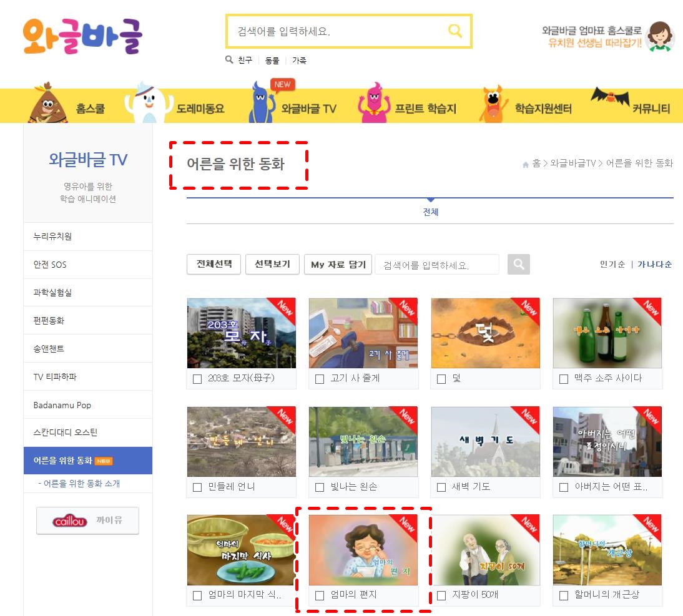Open the 덫 video thumbnail

[485, 333]
